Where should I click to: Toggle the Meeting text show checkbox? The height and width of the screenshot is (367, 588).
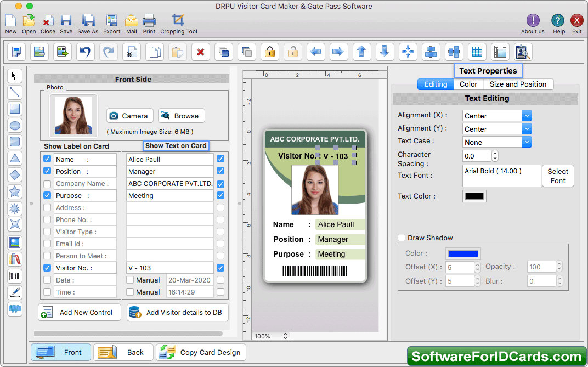(220, 195)
